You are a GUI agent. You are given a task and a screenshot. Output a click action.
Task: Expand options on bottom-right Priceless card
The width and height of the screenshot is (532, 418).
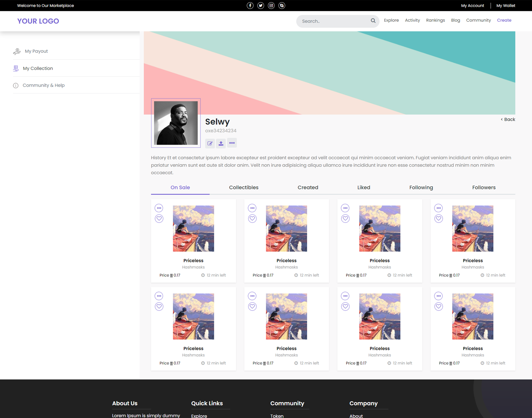439,296
